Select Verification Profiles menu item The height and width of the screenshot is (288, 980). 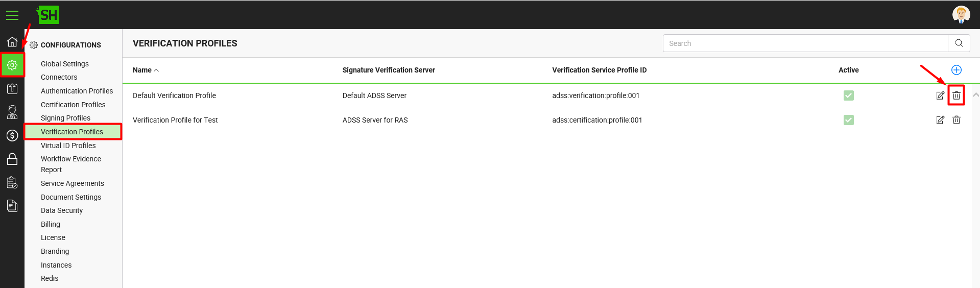[x=73, y=132]
